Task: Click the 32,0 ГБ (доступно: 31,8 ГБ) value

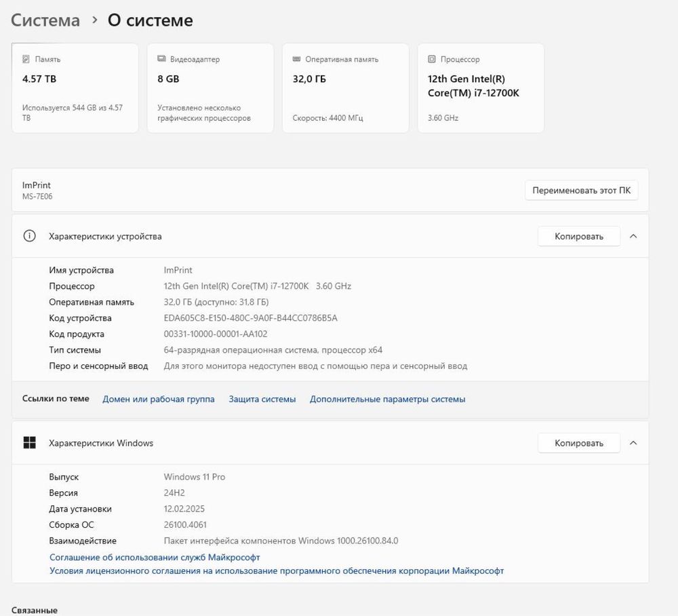Action: (x=216, y=302)
